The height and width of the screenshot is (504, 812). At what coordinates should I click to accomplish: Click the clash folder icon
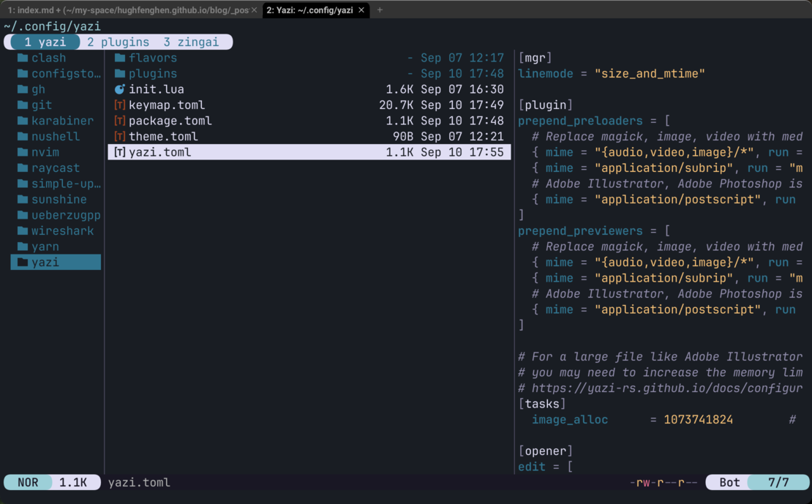pos(22,58)
